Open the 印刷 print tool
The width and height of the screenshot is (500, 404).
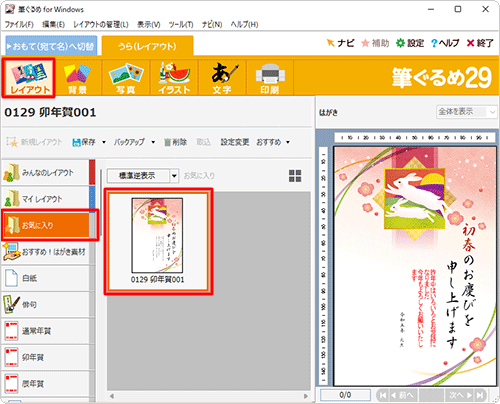[x=270, y=78]
